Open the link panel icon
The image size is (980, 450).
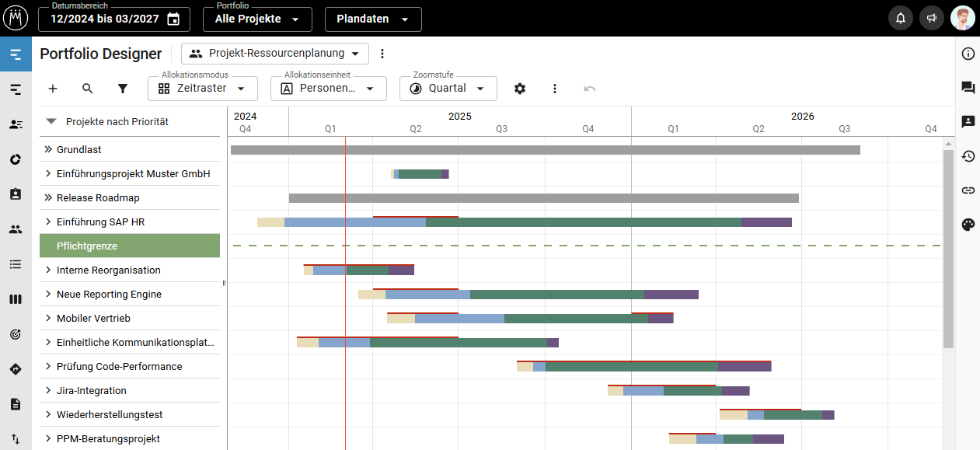pos(968,190)
